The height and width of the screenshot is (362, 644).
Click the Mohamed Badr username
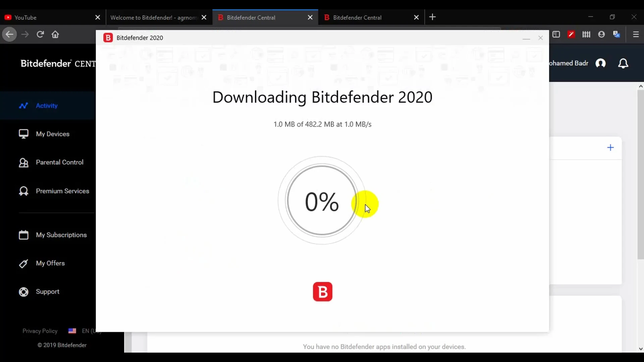tap(569, 63)
